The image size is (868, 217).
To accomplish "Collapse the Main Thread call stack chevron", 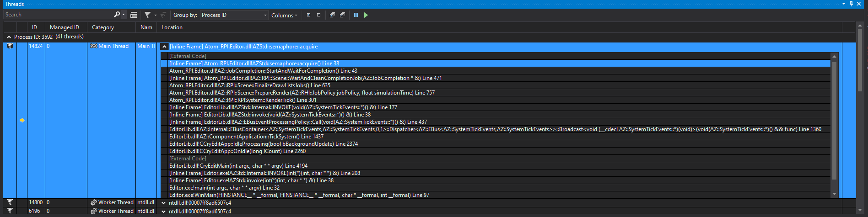I will [164, 47].
